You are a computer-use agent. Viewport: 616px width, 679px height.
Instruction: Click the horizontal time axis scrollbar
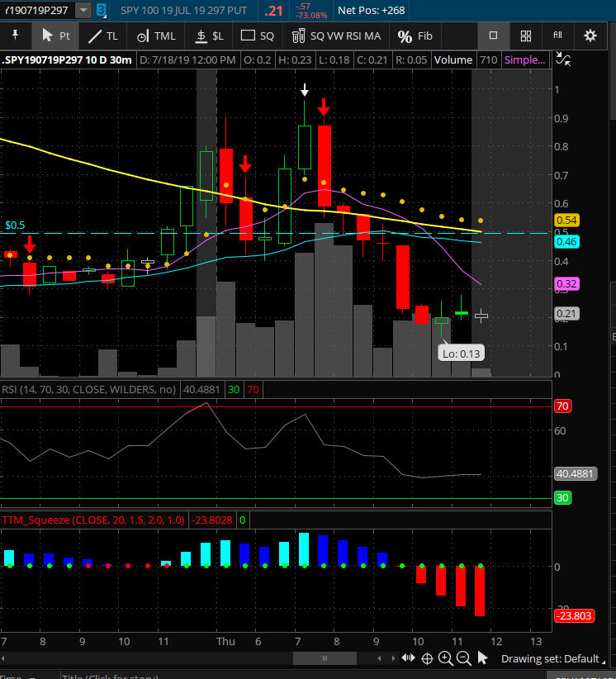(322, 658)
